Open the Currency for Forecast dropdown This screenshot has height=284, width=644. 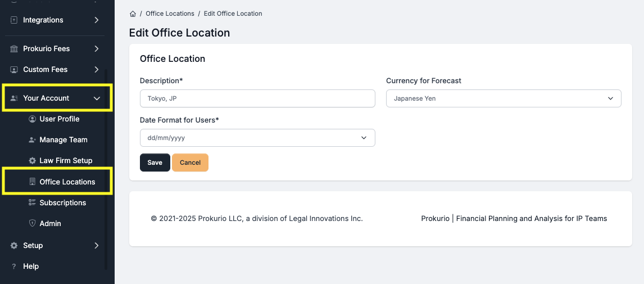pos(503,98)
